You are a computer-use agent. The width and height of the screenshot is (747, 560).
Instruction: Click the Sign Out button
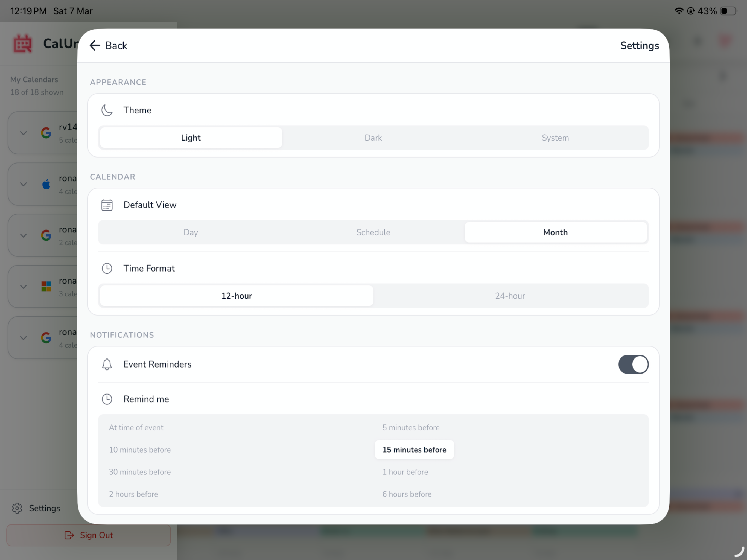tap(89, 535)
